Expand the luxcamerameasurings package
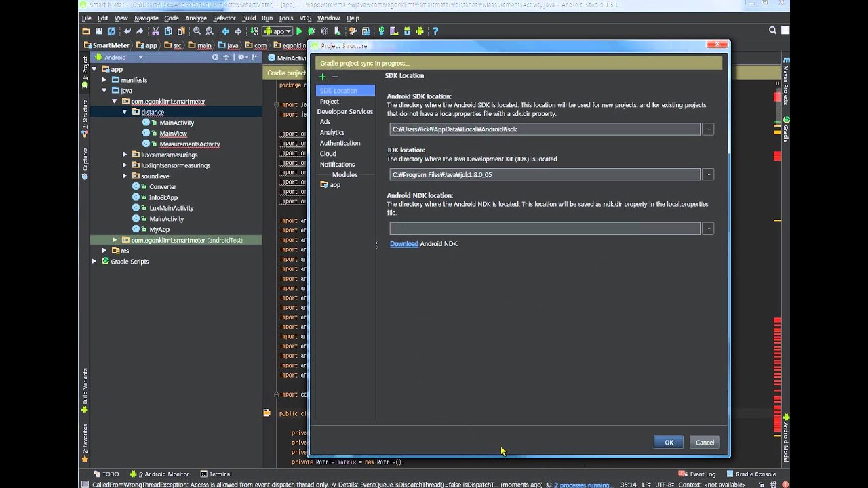Viewport: 868px width, 488px height. (x=125, y=155)
